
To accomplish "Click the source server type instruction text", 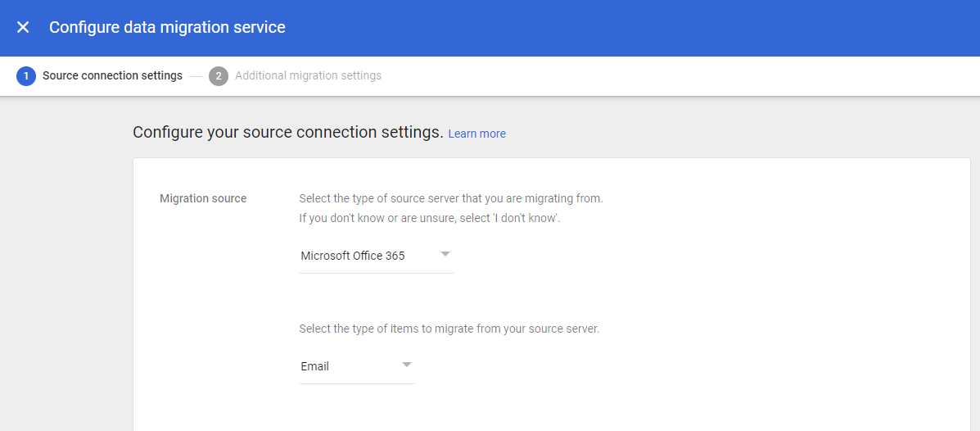I will (451, 199).
